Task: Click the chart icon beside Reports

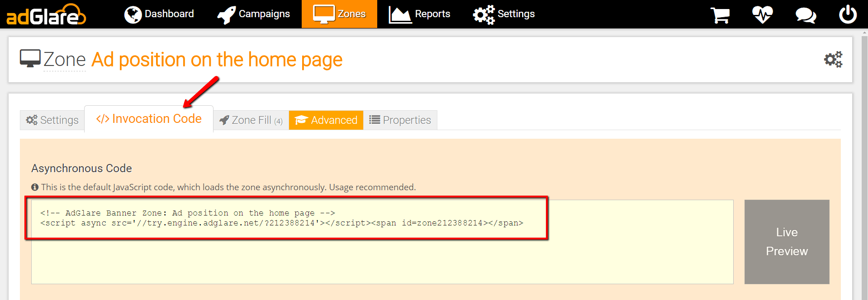Action: pyautogui.click(x=400, y=15)
